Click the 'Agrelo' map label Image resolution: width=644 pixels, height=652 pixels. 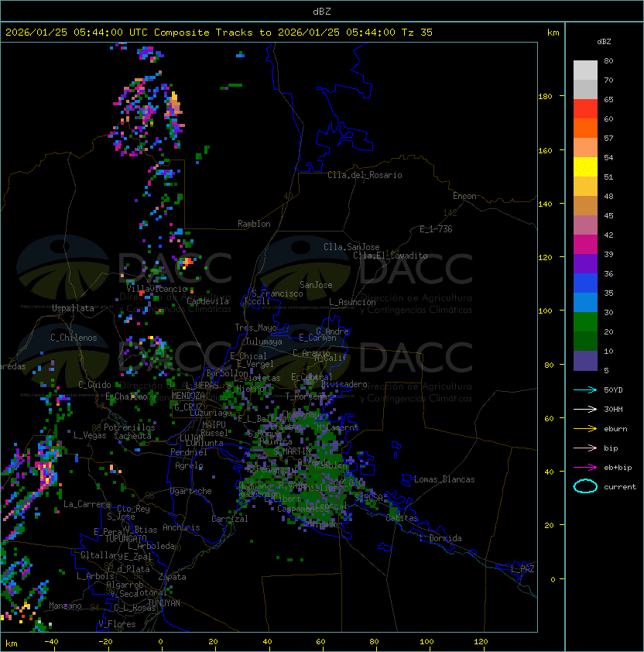[189, 465]
